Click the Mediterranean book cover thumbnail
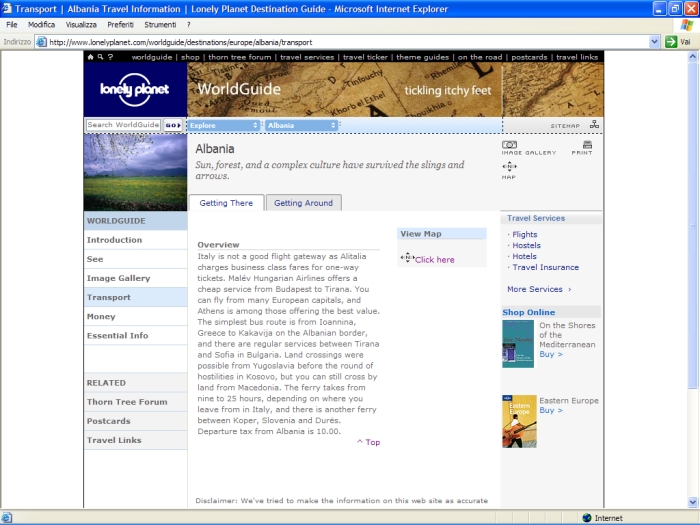700x525 pixels. [518, 344]
